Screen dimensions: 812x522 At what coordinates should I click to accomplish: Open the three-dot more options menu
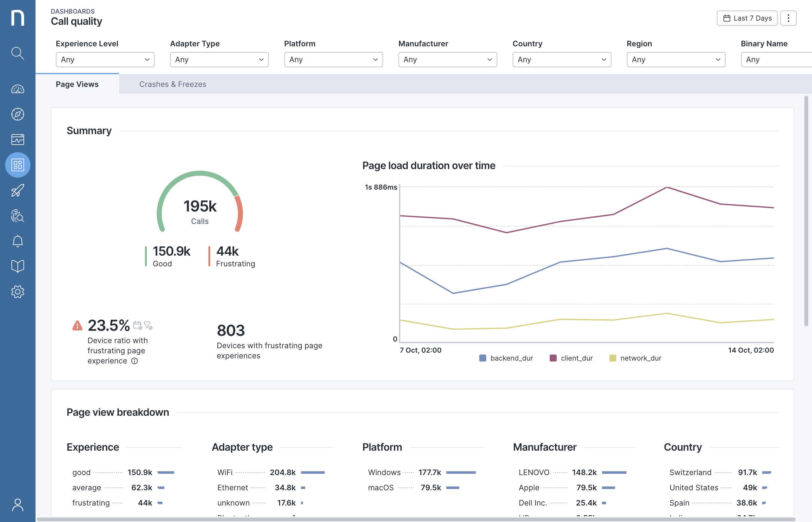(788, 18)
